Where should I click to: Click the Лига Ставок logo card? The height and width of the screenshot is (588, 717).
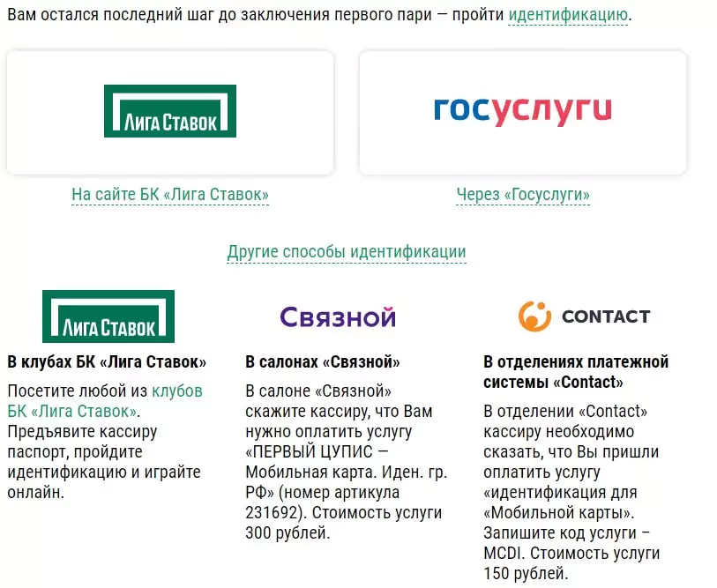pyautogui.click(x=170, y=113)
